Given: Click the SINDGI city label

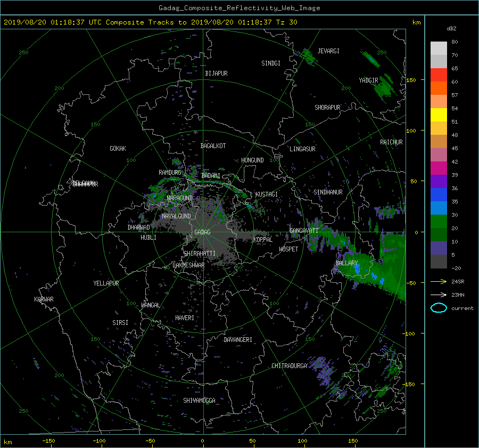Looking at the screenshot, I should coord(271,63).
